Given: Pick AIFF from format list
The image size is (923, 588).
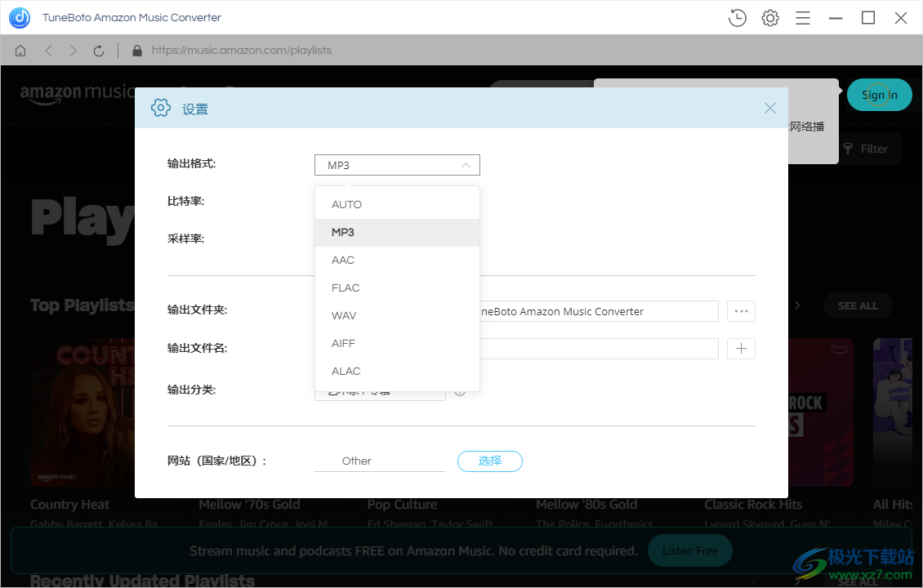Looking at the screenshot, I should coord(397,342).
